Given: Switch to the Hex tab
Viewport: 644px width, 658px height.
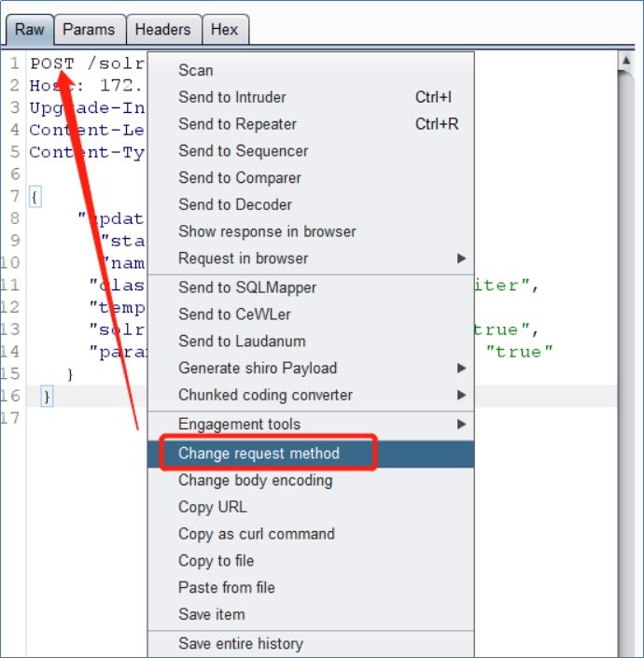Looking at the screenshot, I should tap(225, 30).
